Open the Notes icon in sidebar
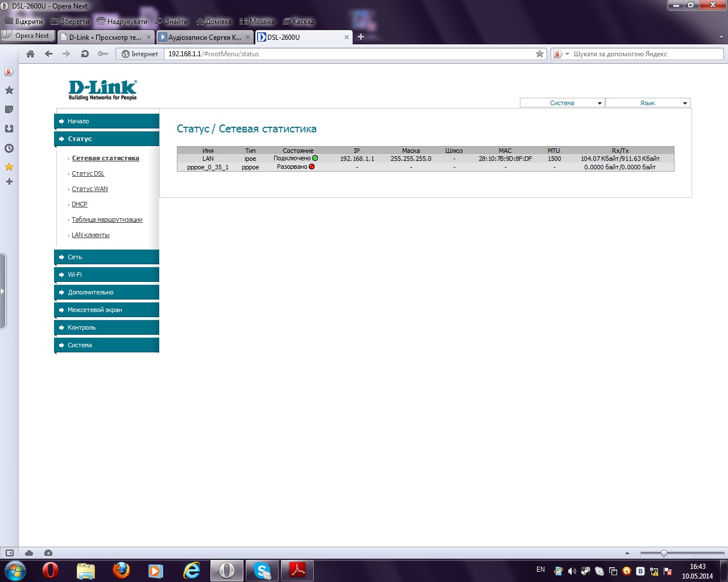The height and width of the screenshot is (582, 728). click(9, 110)
